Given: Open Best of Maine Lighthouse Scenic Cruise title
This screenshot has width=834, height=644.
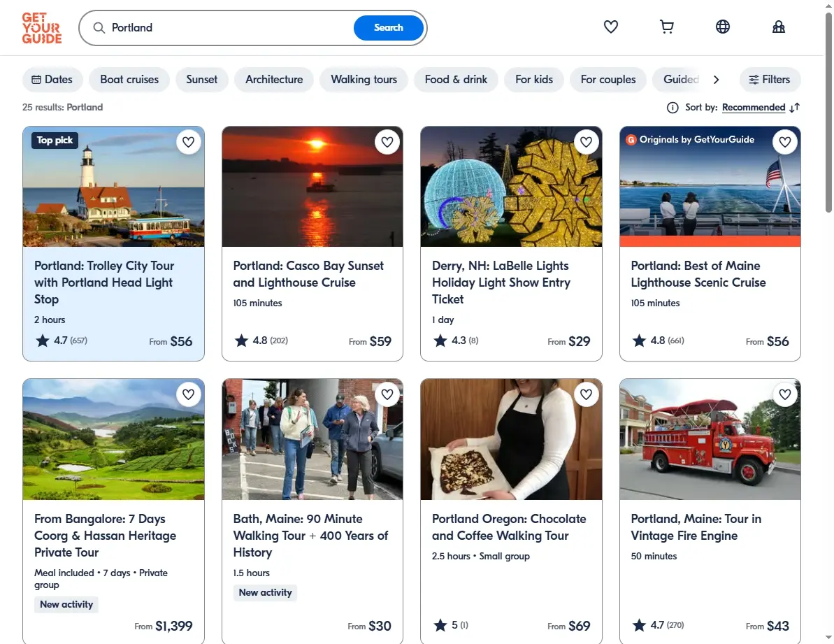Looking at the screenshot, I should (x=698, y=274).
